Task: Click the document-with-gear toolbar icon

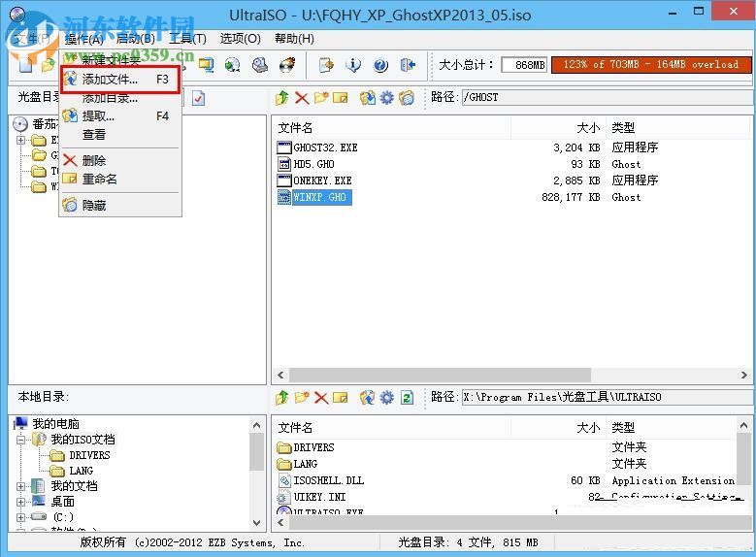Action: (x=326, y=65)
